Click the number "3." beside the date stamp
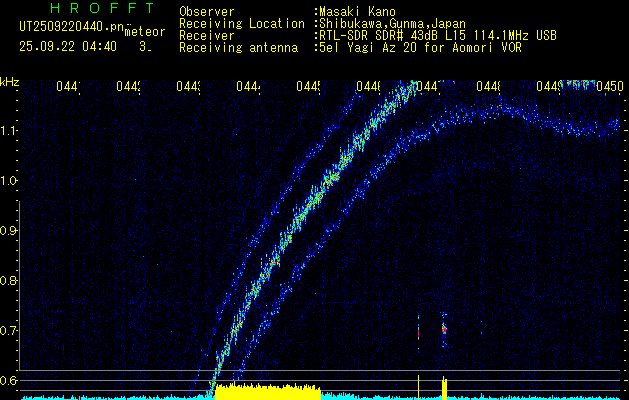Viewport: 629px width, 400px height. pyautogui.click(x=145, y=47)
